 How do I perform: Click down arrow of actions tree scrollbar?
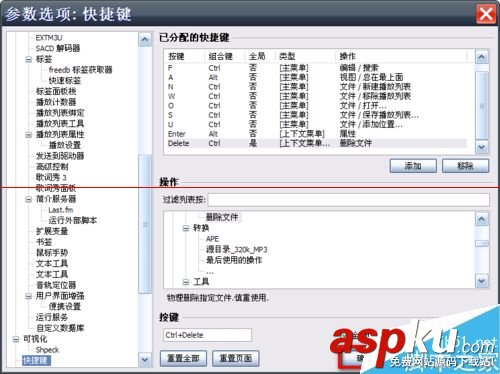(481, 281)
